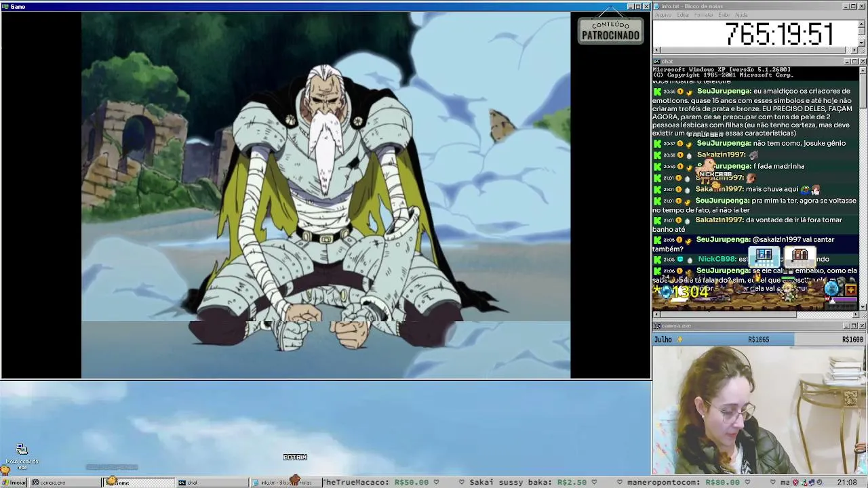This screenshot has height=488, width=868.
Task: Click the red shield icon in the system tray
Action: pyautogui.click(x=797, y=483)
